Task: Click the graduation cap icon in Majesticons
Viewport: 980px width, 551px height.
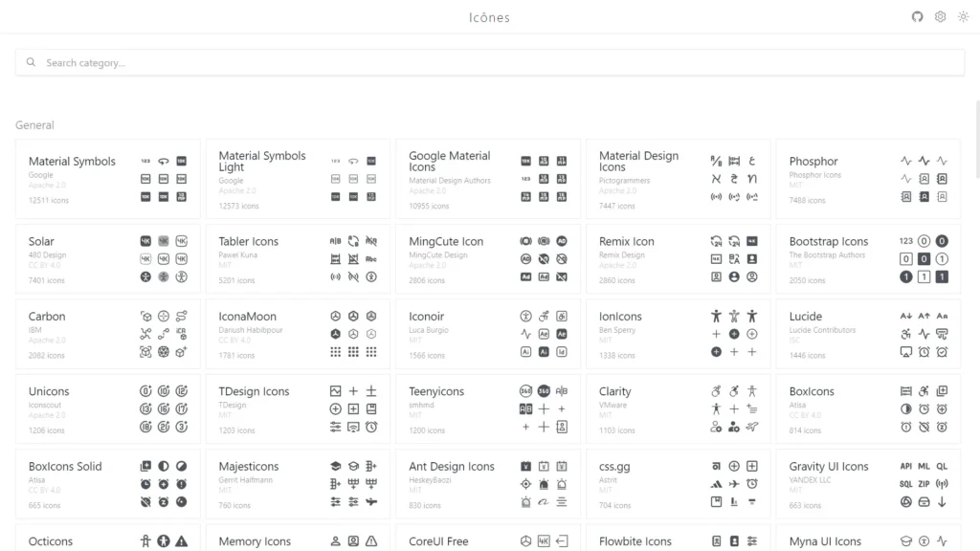Action: 336,466
